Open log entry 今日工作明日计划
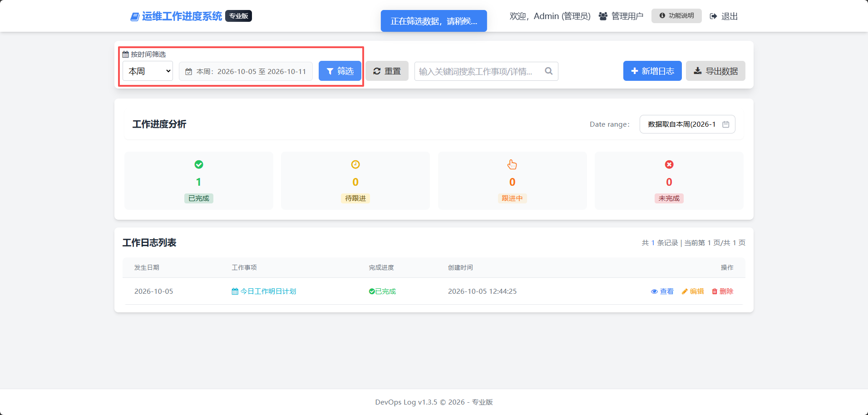This screenshot has width=868, height=415. tap(264, 291)
